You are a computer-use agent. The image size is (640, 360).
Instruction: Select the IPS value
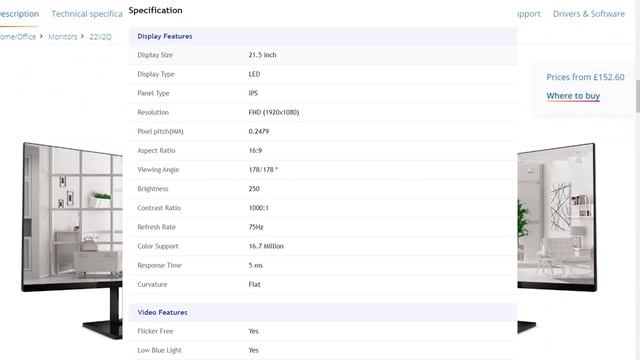253,93
